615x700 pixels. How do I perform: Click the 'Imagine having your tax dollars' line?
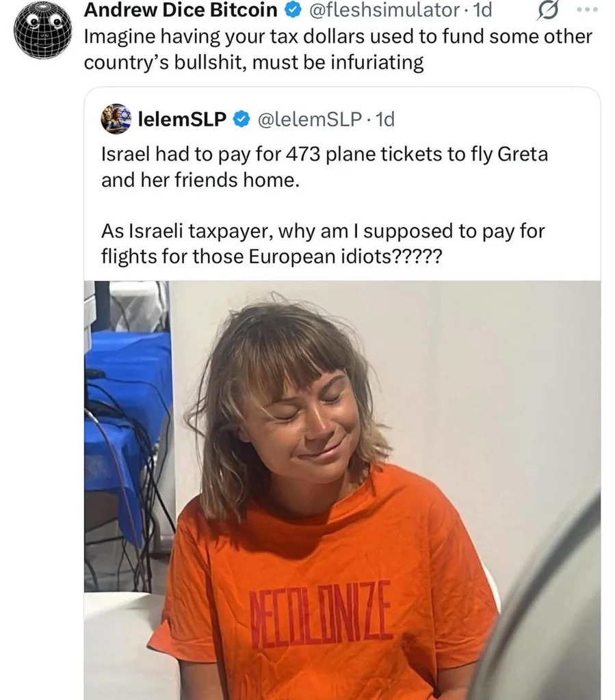tap(339, 38)
